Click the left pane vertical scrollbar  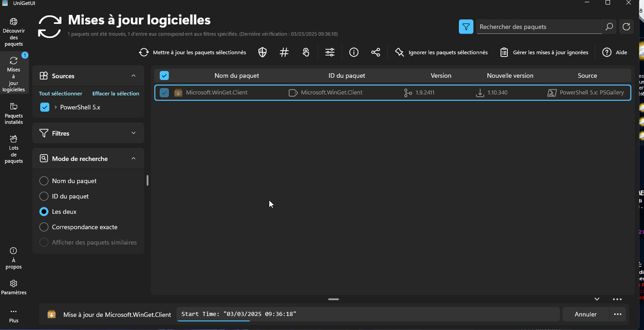148,180
